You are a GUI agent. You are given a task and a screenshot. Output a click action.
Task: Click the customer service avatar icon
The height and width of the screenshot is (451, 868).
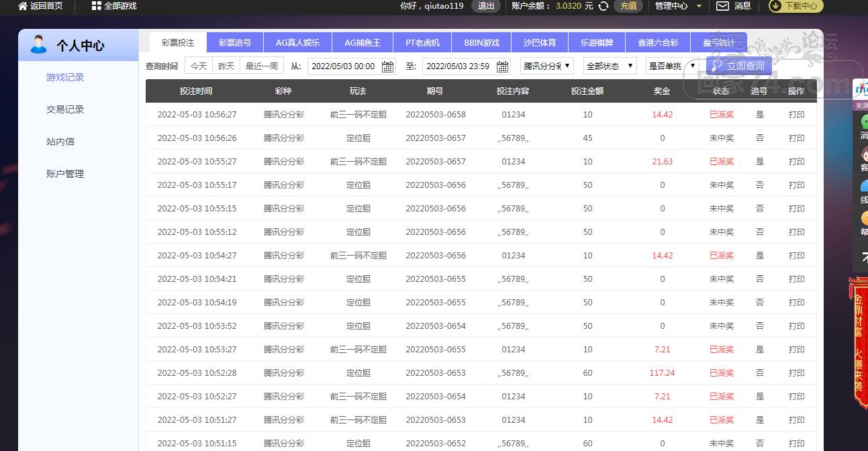863,153
